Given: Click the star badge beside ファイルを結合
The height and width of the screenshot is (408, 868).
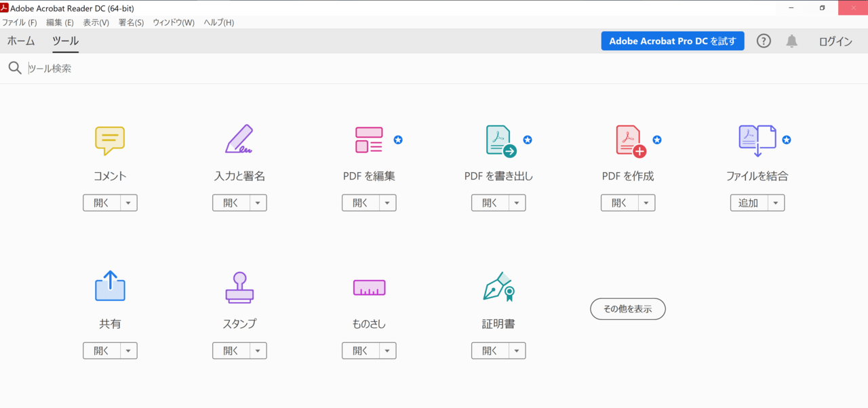Looking at the screenshot, I should click(787, 140).
